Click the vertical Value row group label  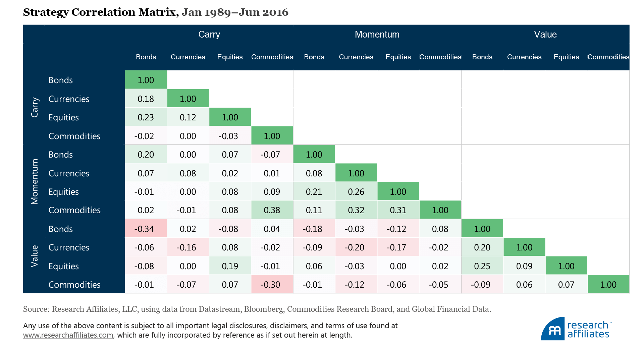pyautogui.click(x=35, y=256)
